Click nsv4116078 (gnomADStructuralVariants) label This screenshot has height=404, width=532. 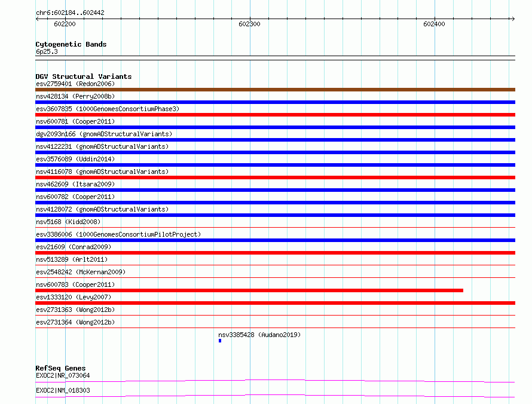[x=102, y=172]
